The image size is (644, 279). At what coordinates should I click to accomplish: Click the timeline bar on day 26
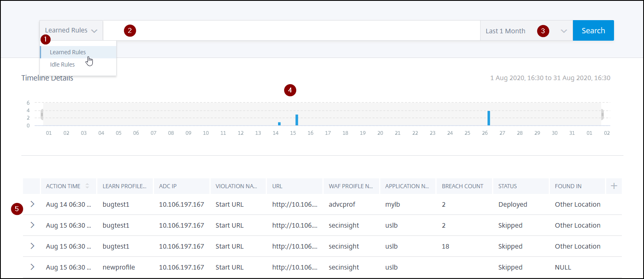click(x=489, y=118)
